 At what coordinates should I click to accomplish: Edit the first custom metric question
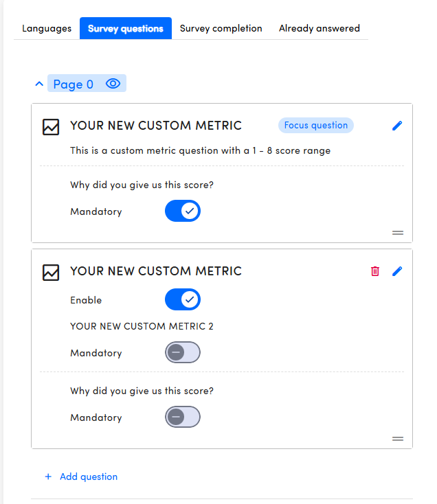click(x=397, y=126)
